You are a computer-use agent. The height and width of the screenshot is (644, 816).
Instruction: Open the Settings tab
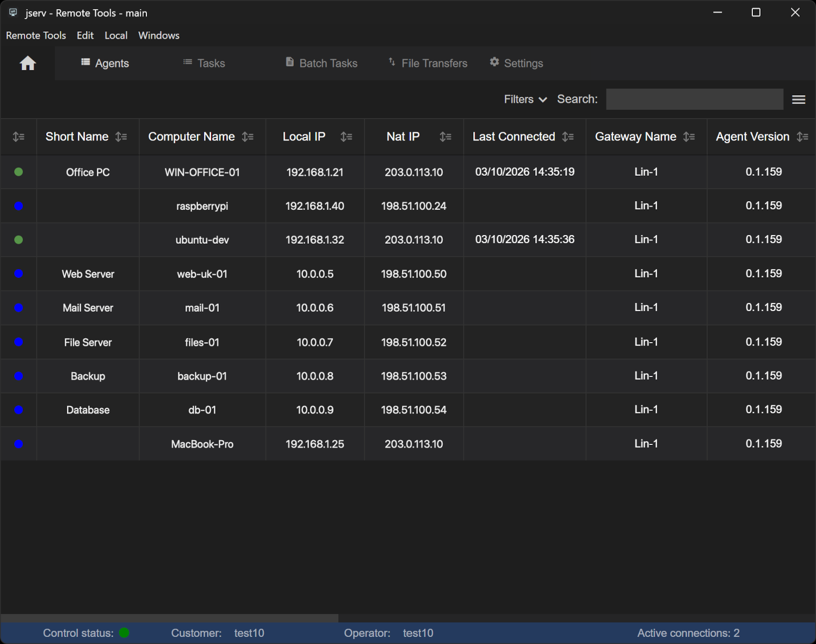[516, 63]
